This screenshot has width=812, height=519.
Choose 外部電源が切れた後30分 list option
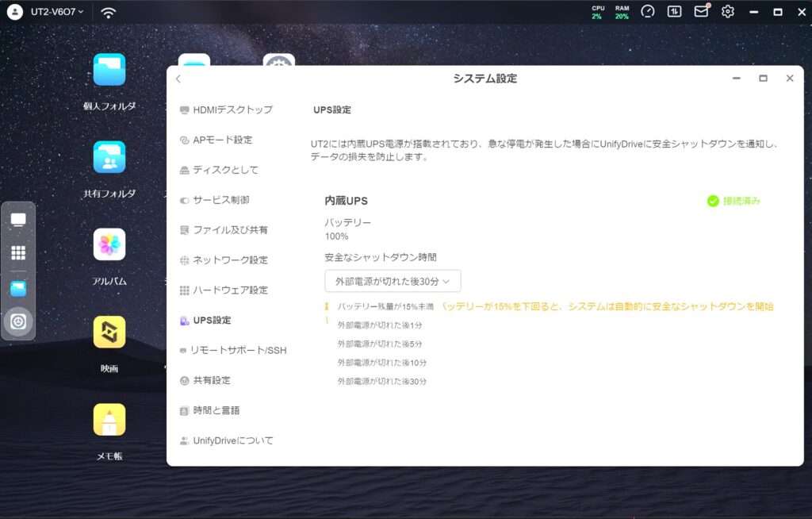(382, 381)
